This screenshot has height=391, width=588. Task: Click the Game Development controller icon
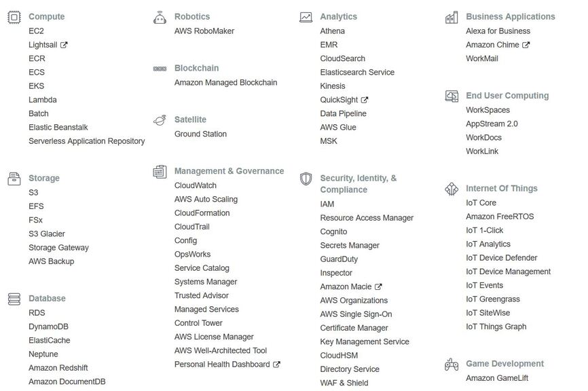(x=452, y=365)
